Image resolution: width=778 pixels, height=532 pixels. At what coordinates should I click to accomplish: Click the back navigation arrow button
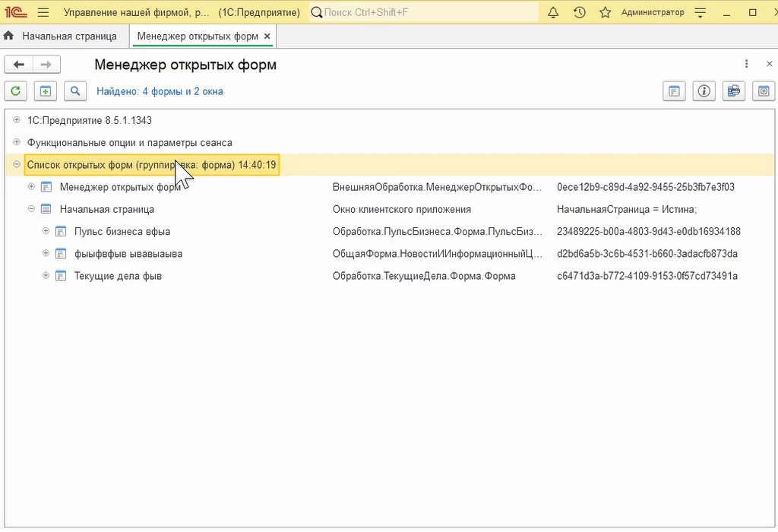coord(19,65)
